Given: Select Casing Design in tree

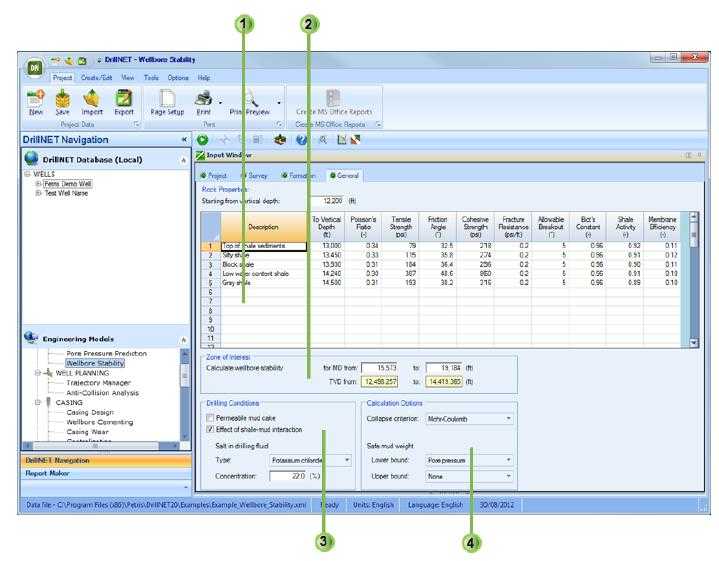Looking at the screenshot, I should (x=90, y=412).
